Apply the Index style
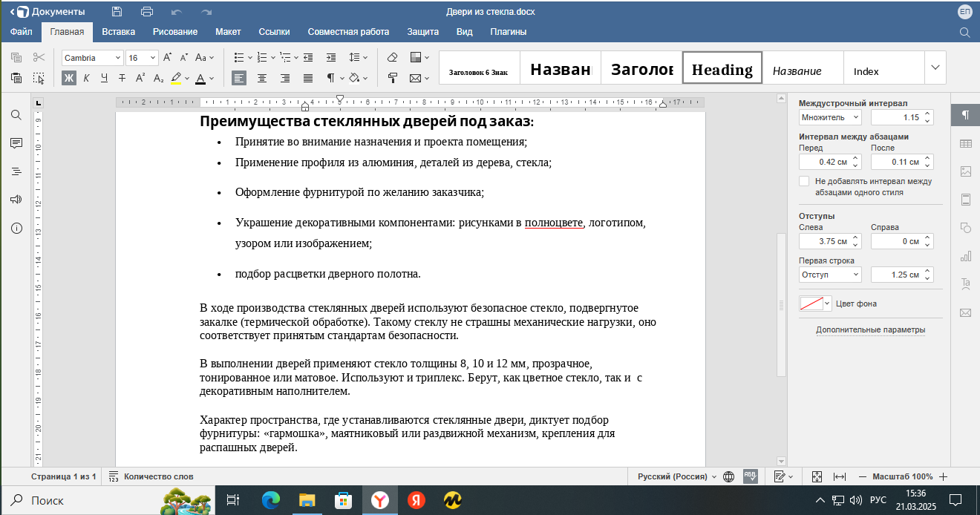Viewport: 980px width, 515px height. click(883, 68)
